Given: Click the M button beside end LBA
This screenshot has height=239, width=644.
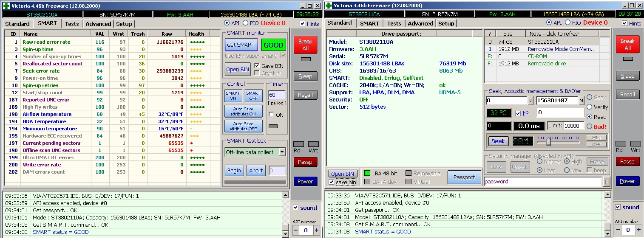Looking at the screenshot, I should (581, 101).
